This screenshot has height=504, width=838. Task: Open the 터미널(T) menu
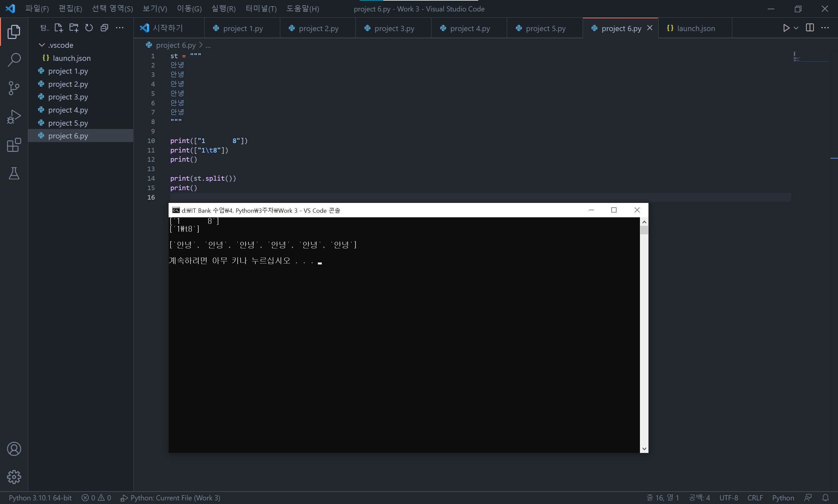click(261, 9)
